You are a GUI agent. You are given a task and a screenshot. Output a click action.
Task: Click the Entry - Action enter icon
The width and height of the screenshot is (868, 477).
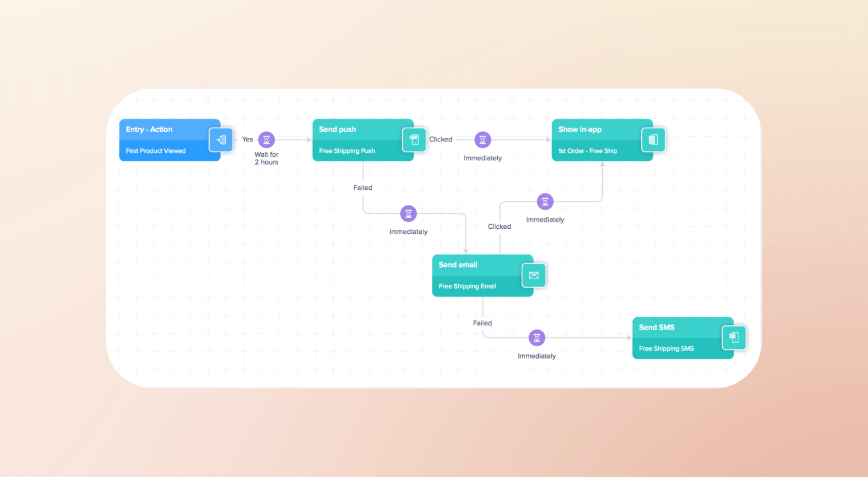pos(221,140)
